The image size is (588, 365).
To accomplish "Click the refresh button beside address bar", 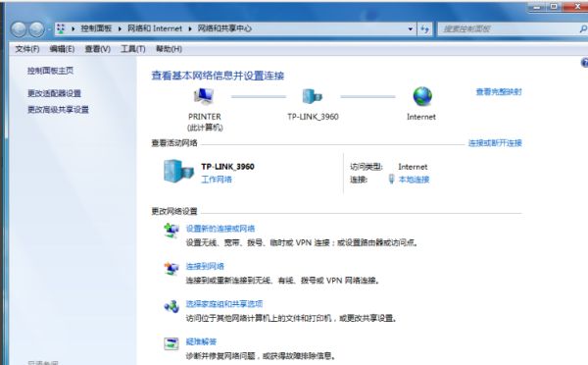I will (x=425, y=28).
